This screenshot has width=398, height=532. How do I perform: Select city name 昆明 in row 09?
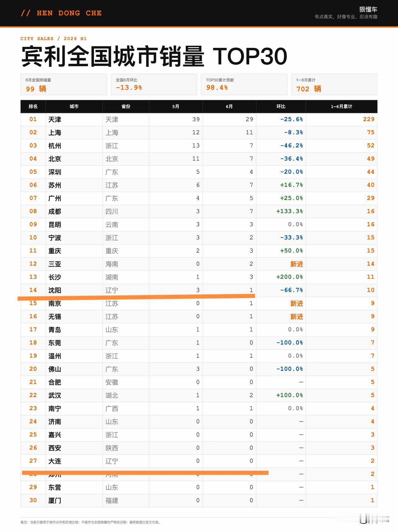(55, 225)
